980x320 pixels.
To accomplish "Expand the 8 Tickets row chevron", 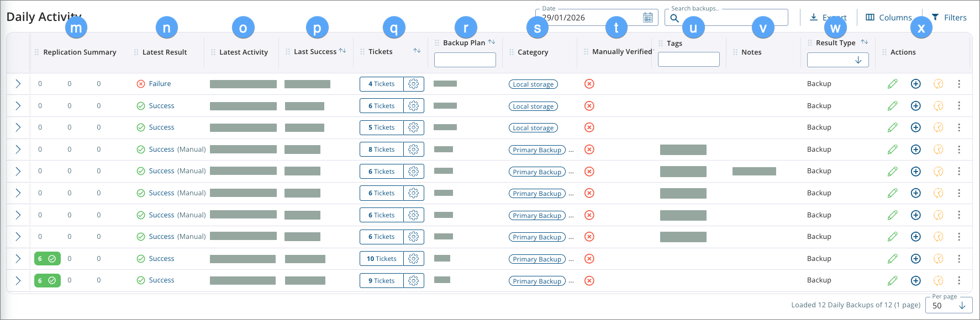I will tap(18, 150).
